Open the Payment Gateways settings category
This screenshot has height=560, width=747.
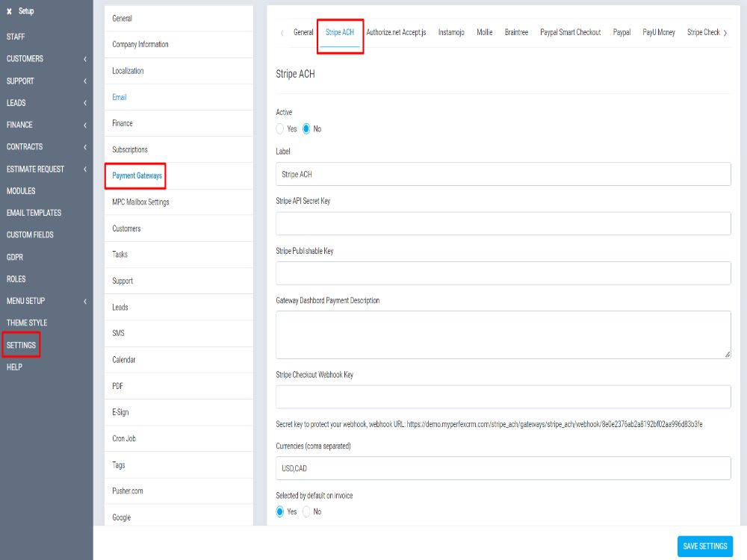coord(135,175)
